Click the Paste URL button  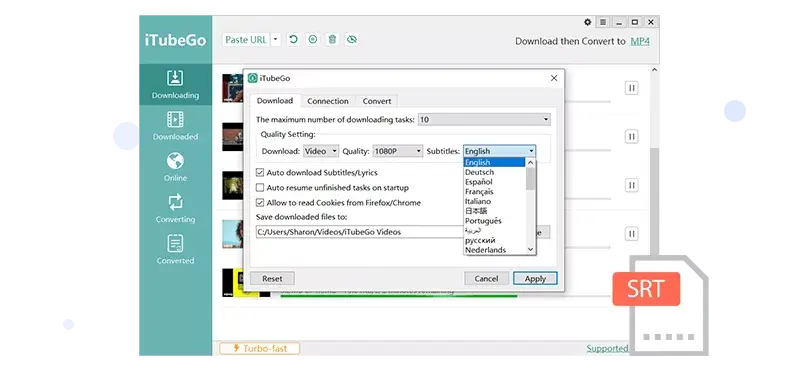pyautogui.click(x=246, y=39)
